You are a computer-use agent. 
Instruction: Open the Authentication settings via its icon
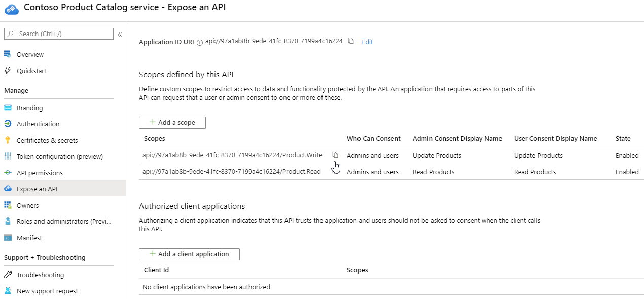pyautogui.click(x=9, y=124)
